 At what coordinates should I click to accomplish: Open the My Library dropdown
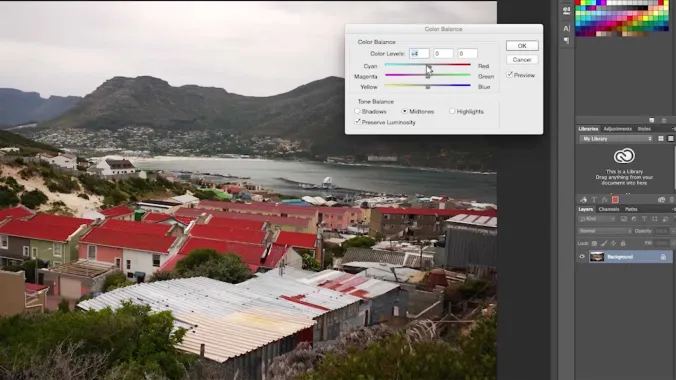coord(616,139)
